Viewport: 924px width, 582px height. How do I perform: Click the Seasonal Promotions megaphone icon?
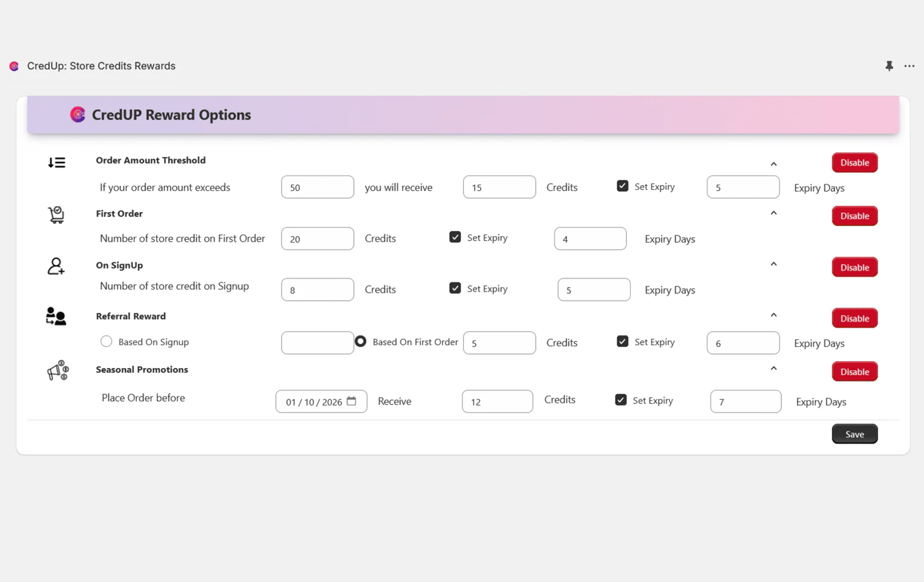coord(58,371)
